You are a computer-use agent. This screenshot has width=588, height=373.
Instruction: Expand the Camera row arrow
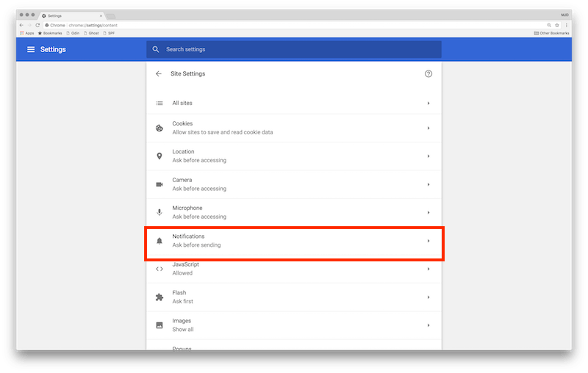429,184
